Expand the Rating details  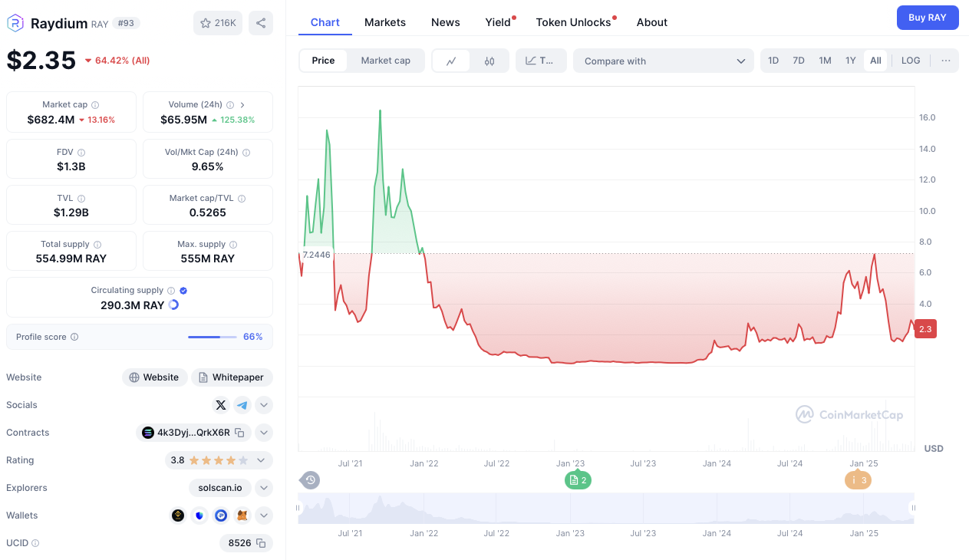[x=261, y=460]
